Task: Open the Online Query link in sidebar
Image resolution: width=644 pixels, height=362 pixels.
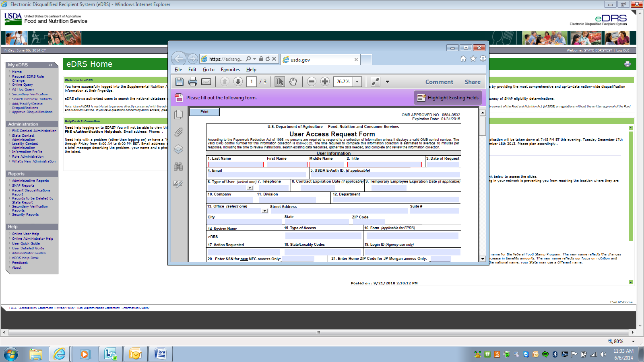Action: (x=23, y=85)
